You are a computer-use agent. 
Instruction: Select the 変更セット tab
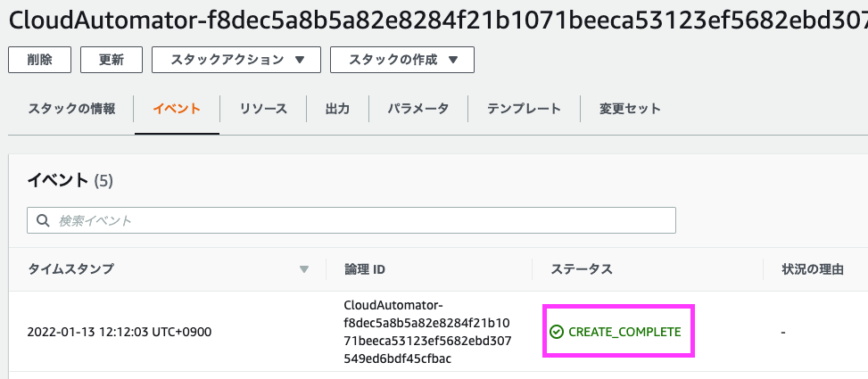(630, 109)
